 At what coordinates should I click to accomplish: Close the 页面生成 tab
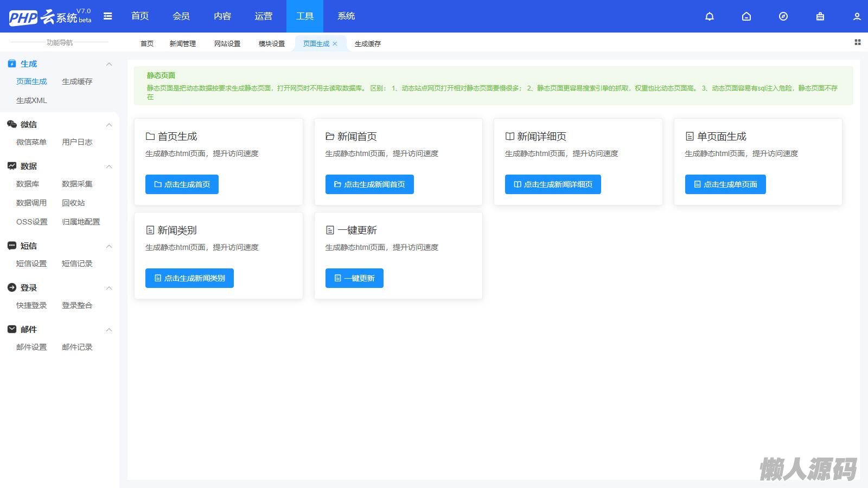pos(335,44)
